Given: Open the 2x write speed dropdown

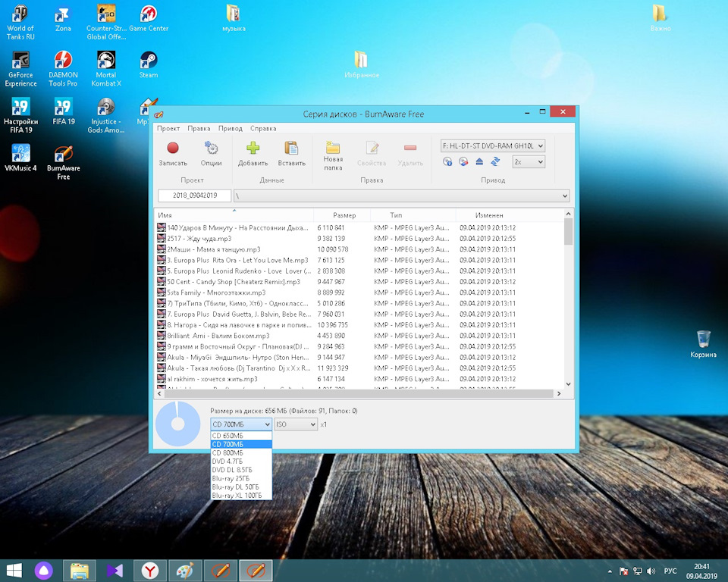Looking at the screenshot, I should [x=529, y=161].
